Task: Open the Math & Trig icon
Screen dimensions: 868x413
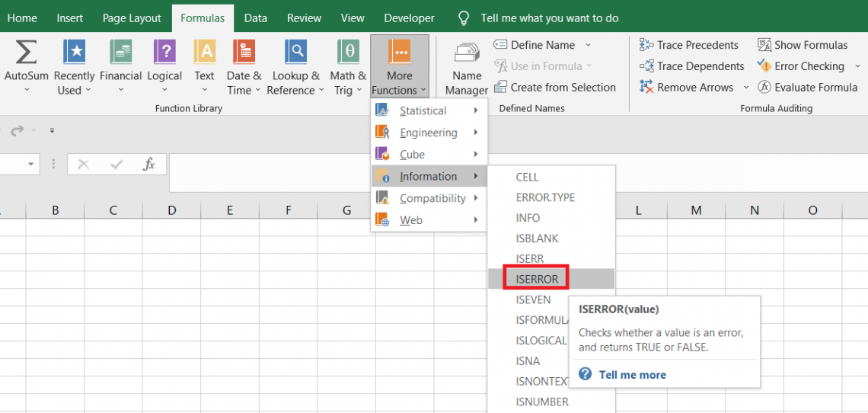Action: coord(348,53)
